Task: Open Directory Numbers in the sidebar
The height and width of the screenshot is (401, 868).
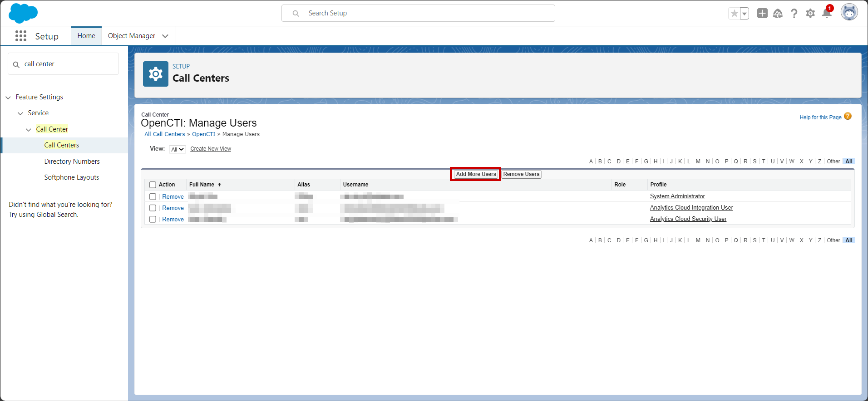Action: 72,161
